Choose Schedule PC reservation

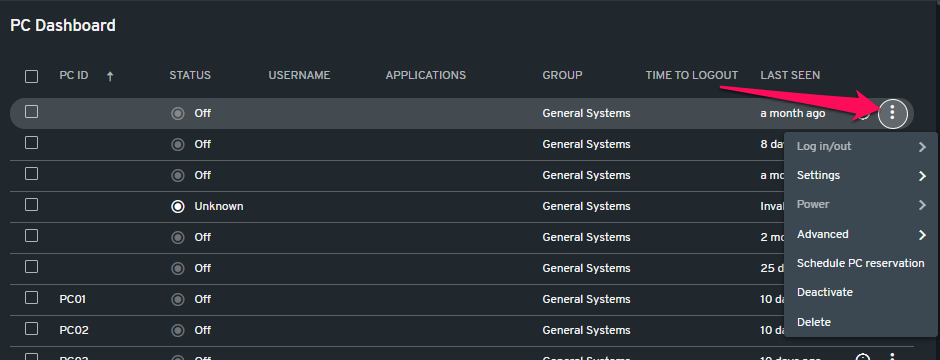coord(861,264)
